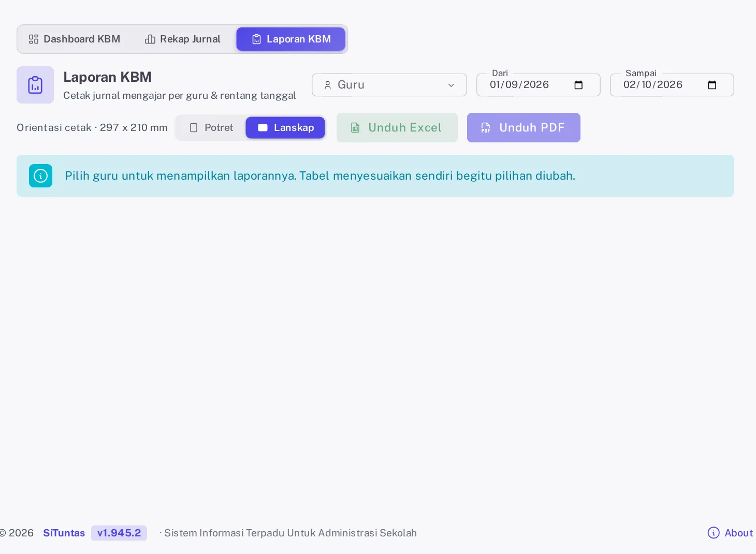
Task: Switch to the Rekap Jurnal tab
Action: coord(183,39)
